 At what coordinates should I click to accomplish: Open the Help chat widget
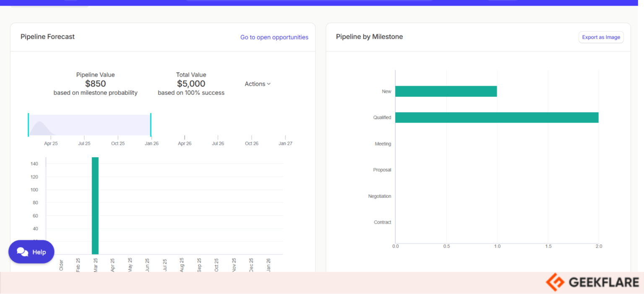point(31,252)
